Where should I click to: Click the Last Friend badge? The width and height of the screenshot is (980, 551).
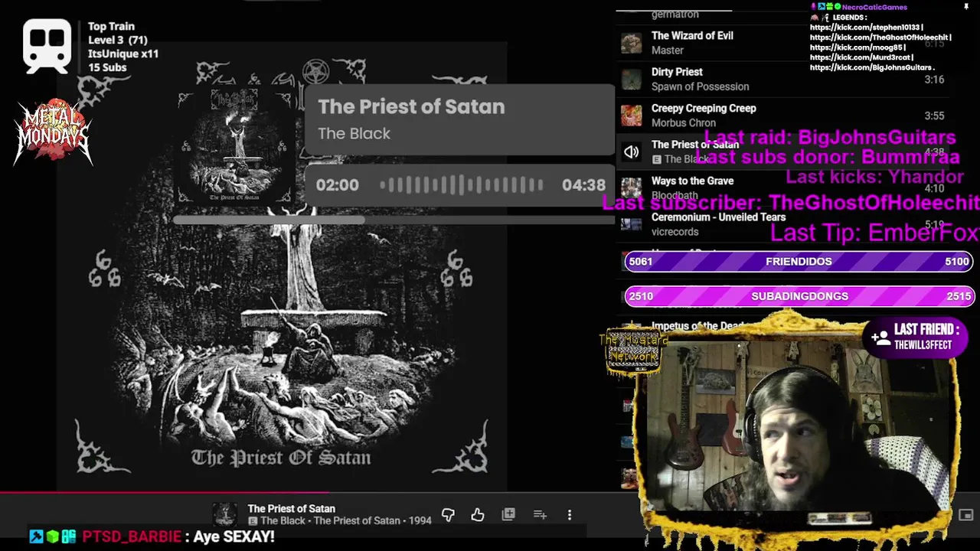pos(915,337)
